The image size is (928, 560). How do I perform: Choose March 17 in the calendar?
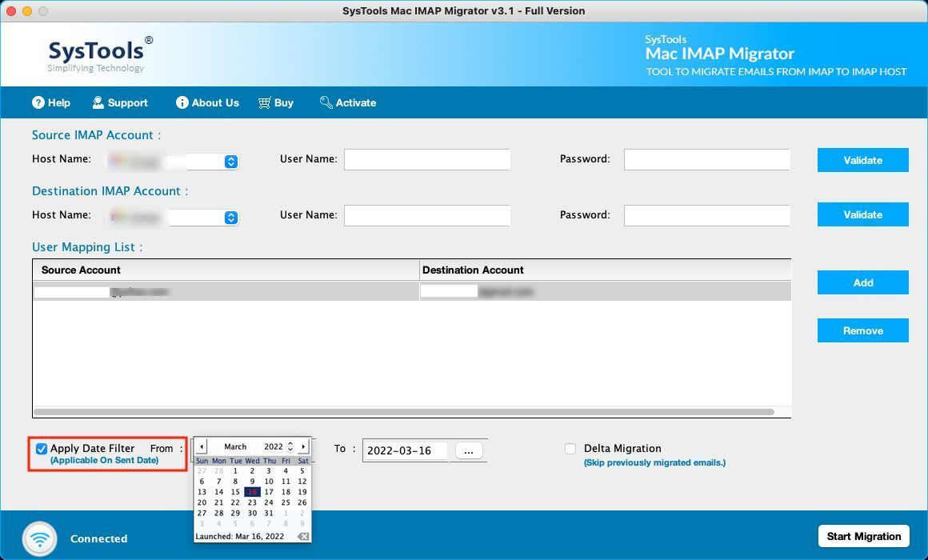click(x=269, y=492)
